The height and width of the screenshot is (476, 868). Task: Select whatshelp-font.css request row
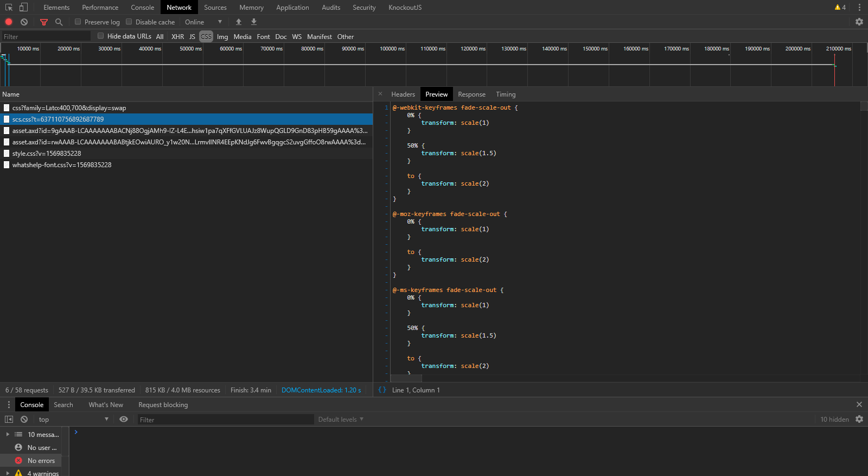186,164
